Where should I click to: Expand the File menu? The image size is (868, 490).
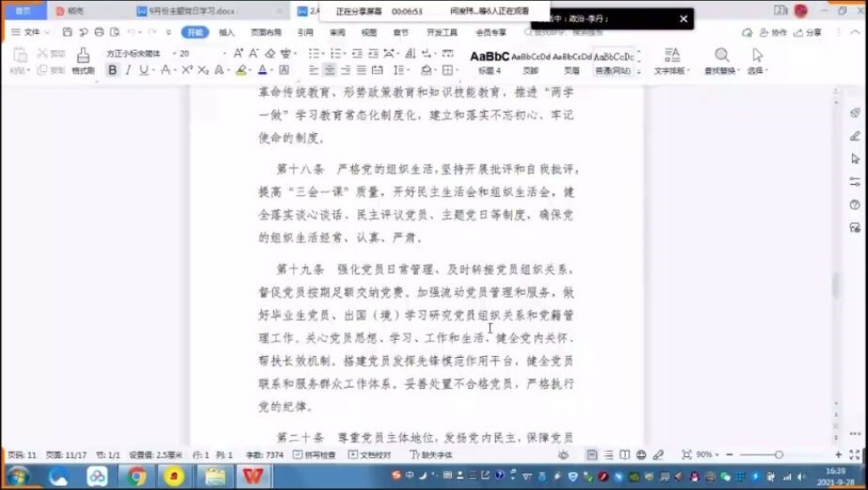[x=31, y=32]
